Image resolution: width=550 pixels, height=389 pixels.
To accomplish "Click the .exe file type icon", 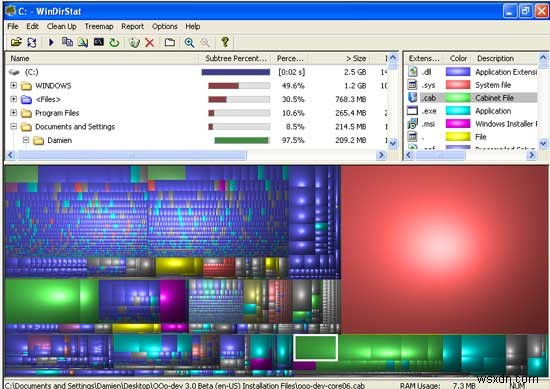I will pos(412,110).
